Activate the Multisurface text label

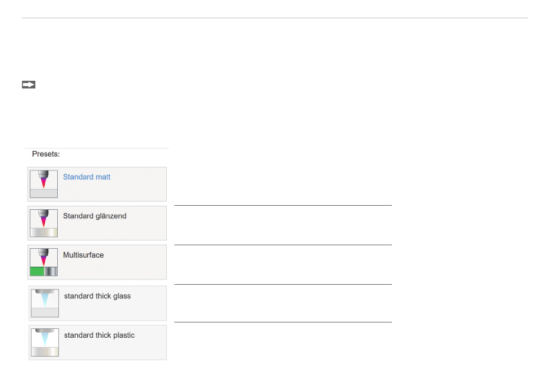point(83,255)
